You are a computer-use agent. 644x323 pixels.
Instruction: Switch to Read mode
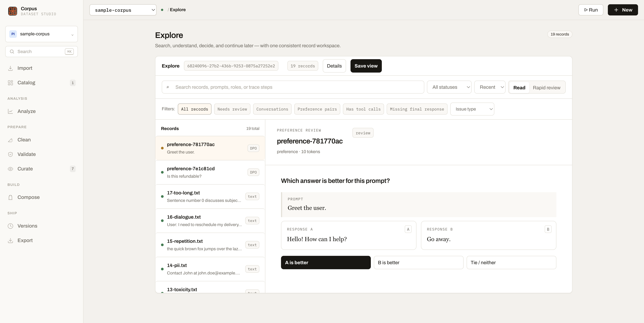(519, 88)
